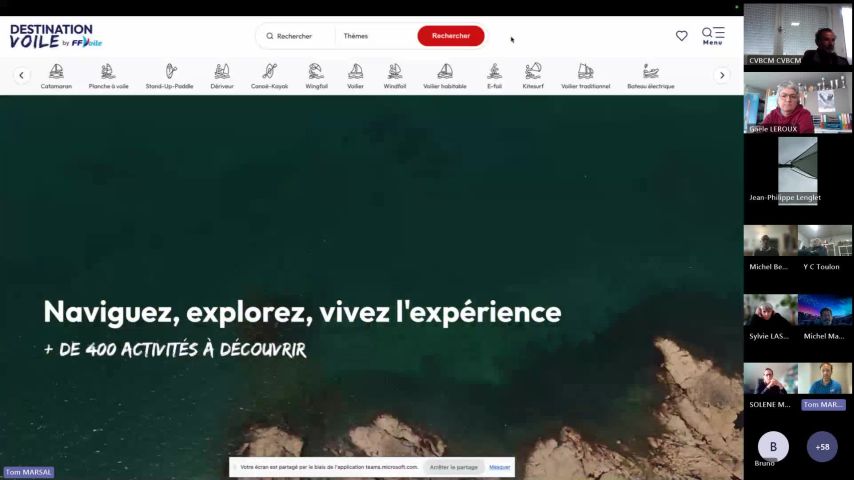Viewport: 854px width, 480px height.
Task: Click the Rechercher search input field
Action: click(x=297, y=36)
